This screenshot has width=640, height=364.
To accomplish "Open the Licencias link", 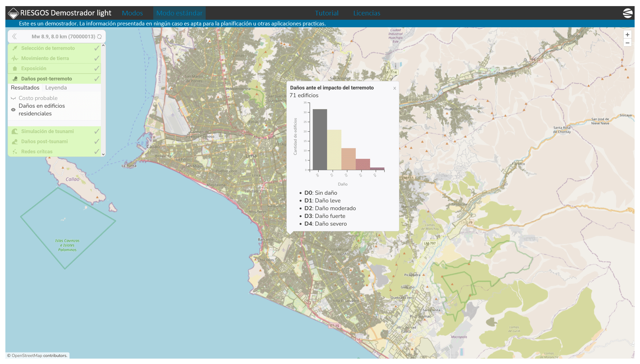I will pos(366,13).
